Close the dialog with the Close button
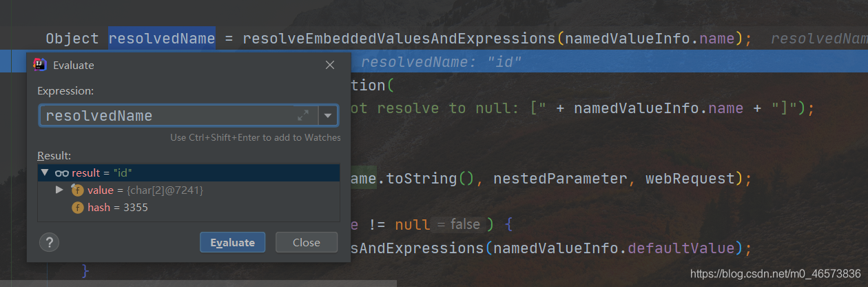The image size is (868, 287). click(x=307, y=242)
